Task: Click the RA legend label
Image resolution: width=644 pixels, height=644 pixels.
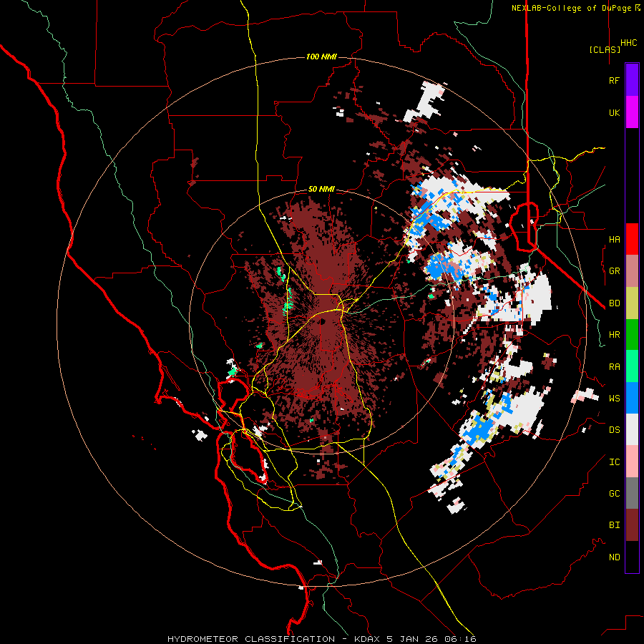Action: point(614,367)
